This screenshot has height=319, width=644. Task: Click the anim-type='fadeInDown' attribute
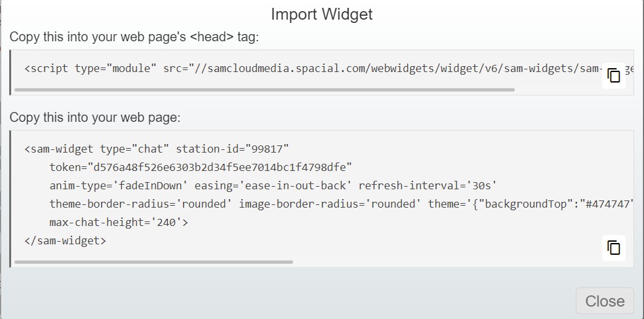[119, 185]
